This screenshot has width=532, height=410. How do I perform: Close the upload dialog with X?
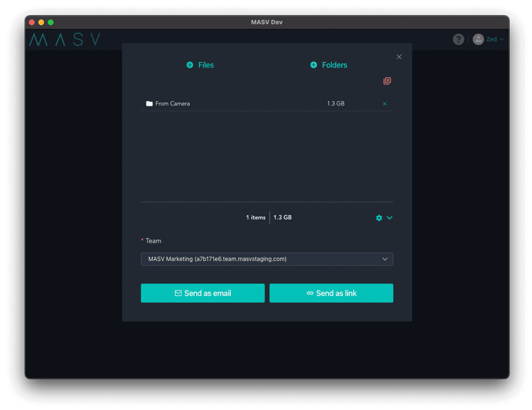[399, 57]
